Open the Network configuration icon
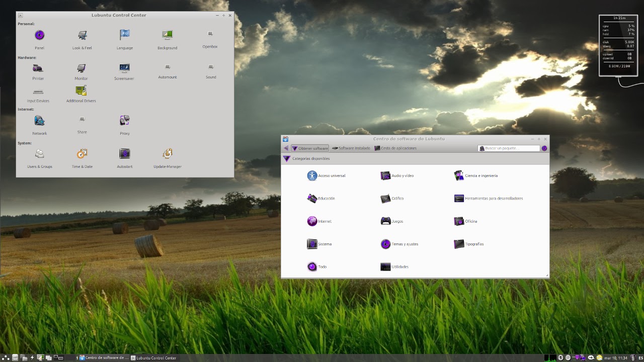Screen dimensions: 644x362 39,120
